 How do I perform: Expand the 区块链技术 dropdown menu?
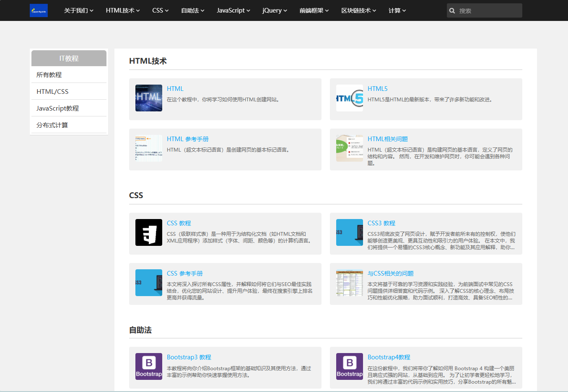(x=358, y=10)
